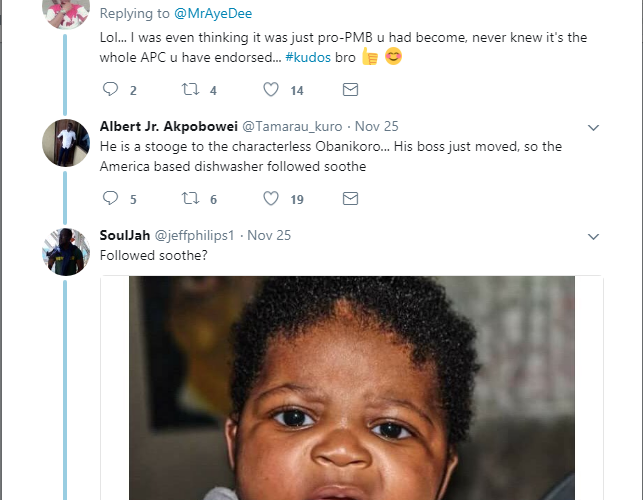The height and width of the screenshot is (500, 643).
Task: View Albert Jr. Akpobowei's avatar
Action: pos(66,142)
